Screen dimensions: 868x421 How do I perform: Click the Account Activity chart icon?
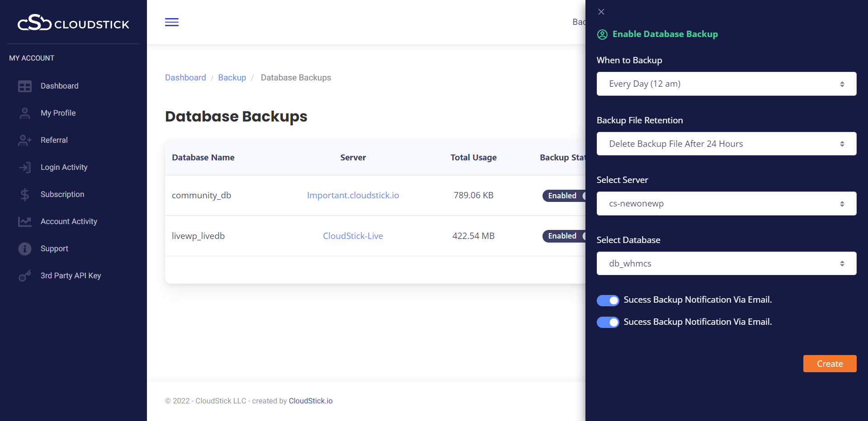(x=25, y=222)
